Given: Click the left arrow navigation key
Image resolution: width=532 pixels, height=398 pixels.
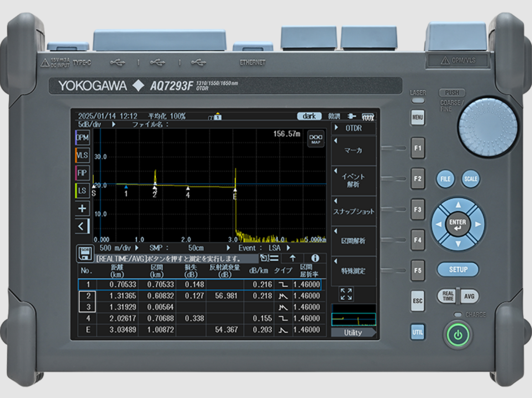Looking at the screenshot, I should (439, 224).
